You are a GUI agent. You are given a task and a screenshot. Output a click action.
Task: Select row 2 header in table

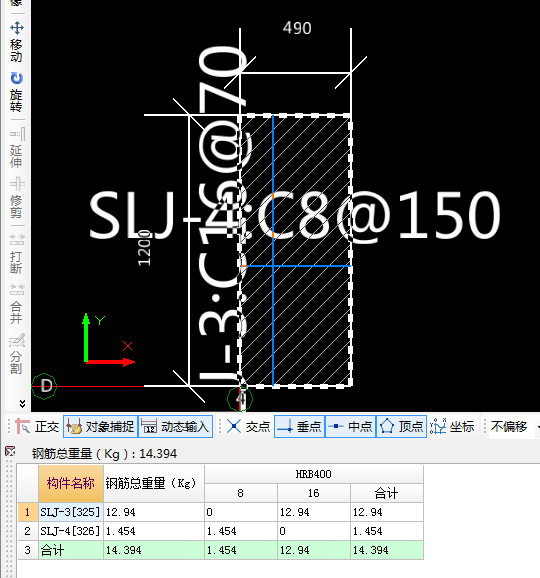click(28, 531)
